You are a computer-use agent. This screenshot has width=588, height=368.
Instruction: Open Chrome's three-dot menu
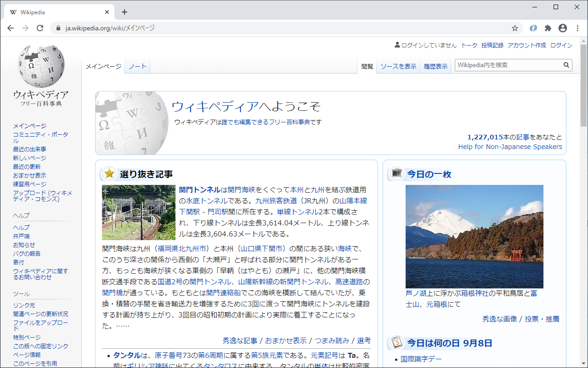click(x=578, y=28)
